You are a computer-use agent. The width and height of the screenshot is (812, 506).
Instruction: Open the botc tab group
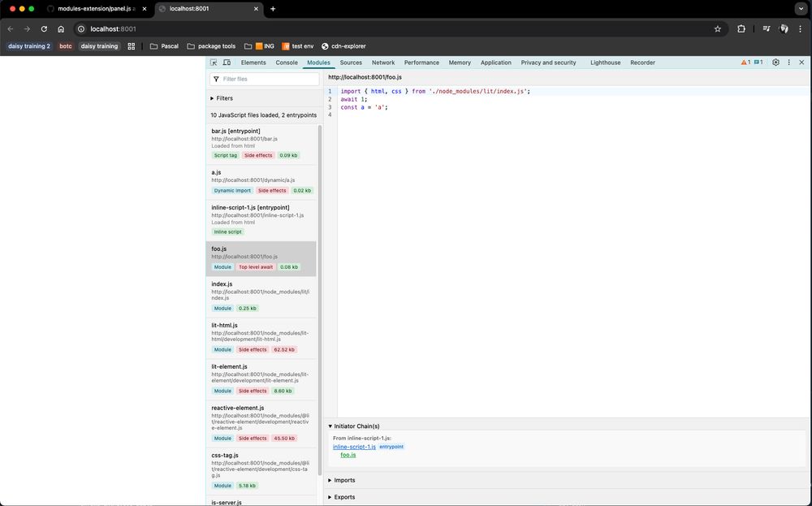[65, 46]
